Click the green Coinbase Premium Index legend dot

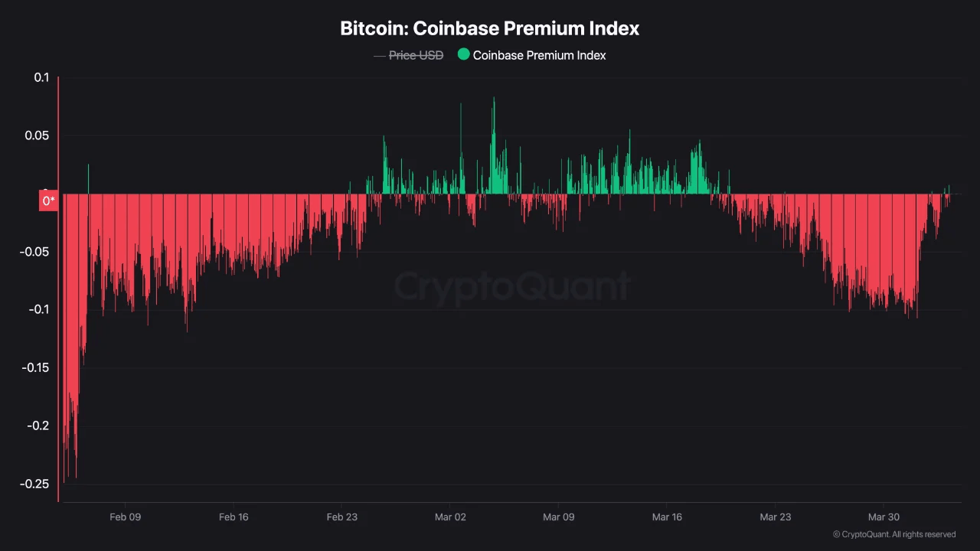tap(463, 55)
